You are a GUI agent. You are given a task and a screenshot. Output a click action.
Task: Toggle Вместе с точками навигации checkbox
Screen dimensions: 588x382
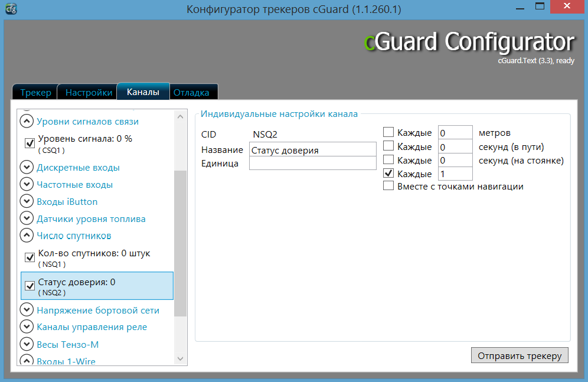point(388,186)
